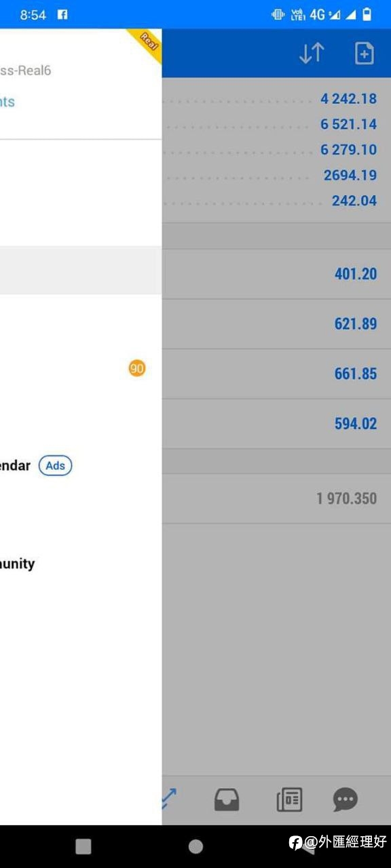The image size is (391, 868).
Task: Select the pending order row showing 1 970.350
Action: coord(276,498)
